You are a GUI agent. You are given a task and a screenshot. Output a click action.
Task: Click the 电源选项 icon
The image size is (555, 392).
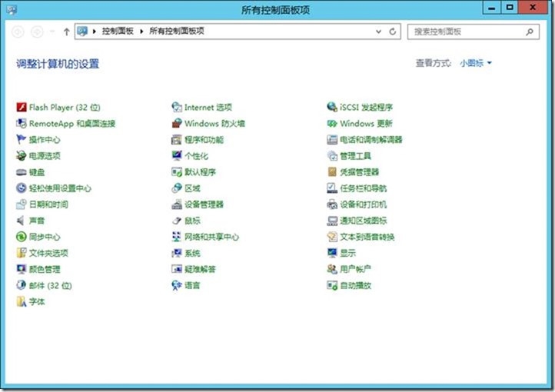pyautogui.click(x=22, y=156)
